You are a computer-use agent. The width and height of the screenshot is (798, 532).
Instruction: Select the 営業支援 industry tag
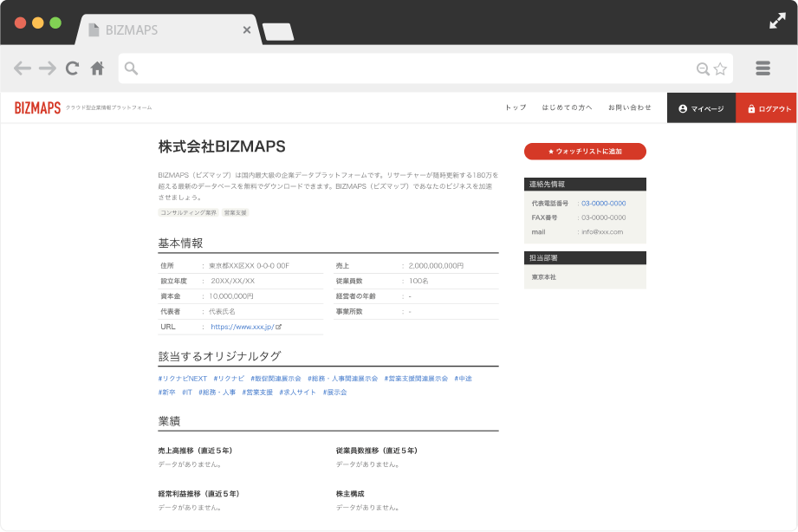pyautogui.click(x=235, y=213)
